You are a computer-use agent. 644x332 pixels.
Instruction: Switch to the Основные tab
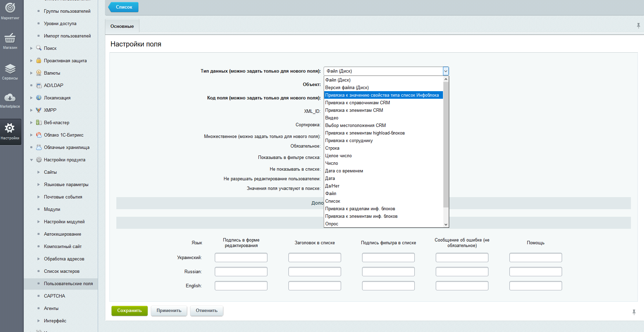[122, 26]
